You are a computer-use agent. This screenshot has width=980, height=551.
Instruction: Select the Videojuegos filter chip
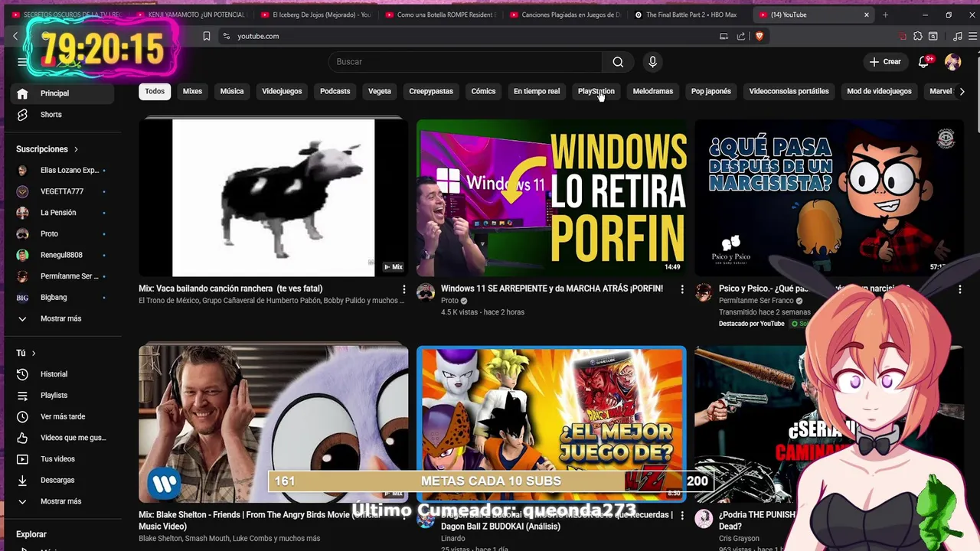[x=282, y=91]
